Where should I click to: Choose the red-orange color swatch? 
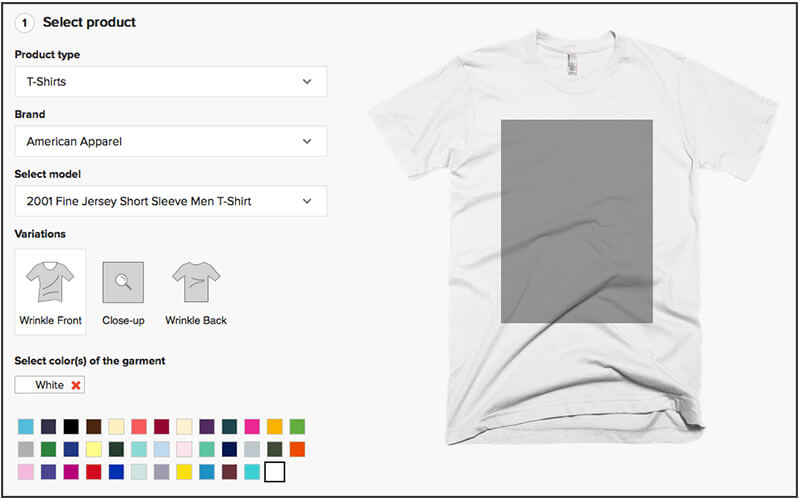(x=297, y=449)
